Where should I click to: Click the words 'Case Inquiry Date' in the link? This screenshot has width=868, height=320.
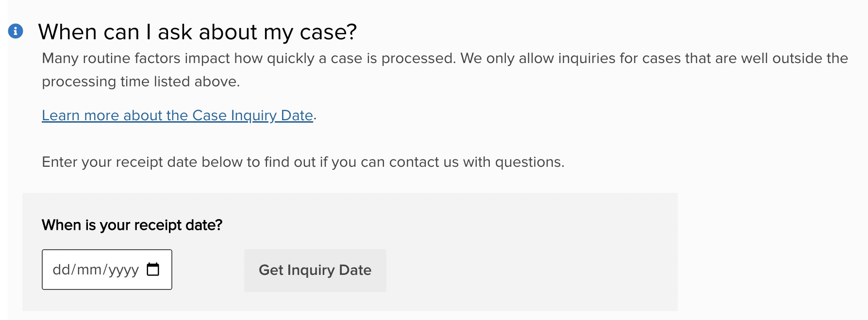[x=252, y=115]
